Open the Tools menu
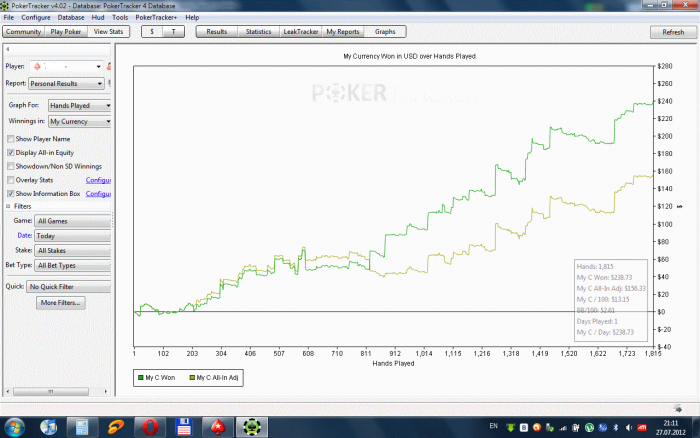Viewport: 700px width, 438px height. click(120, 17)
